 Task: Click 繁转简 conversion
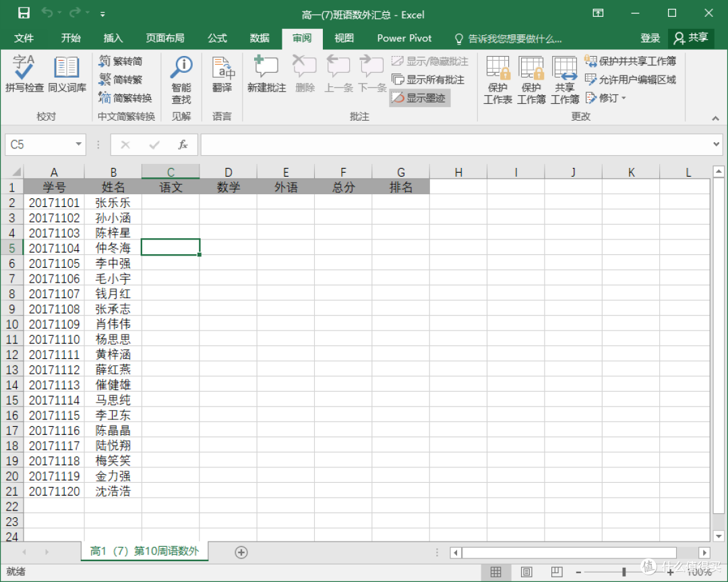[x=121, y=61]
